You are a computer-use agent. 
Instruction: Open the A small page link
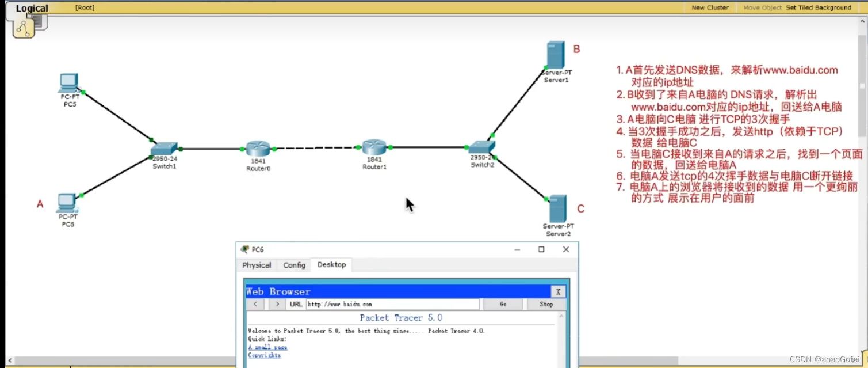point(267,347)
